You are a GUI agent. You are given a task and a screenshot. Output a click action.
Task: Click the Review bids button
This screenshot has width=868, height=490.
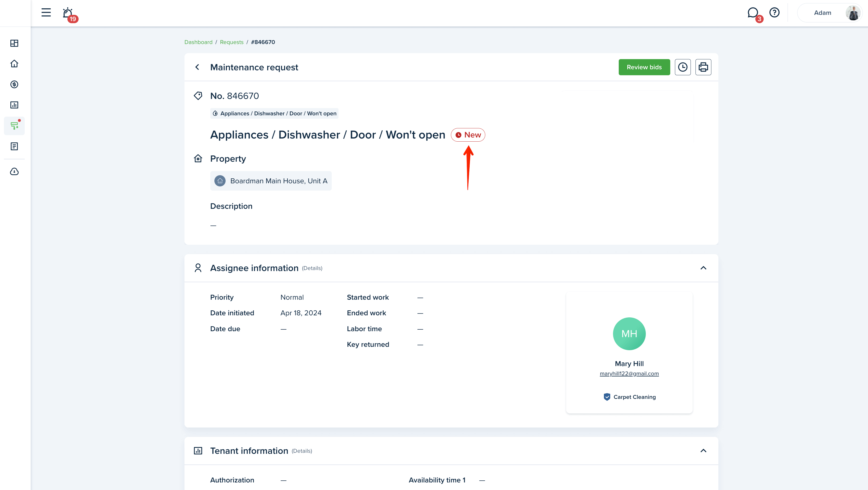[x=644, y=67]
